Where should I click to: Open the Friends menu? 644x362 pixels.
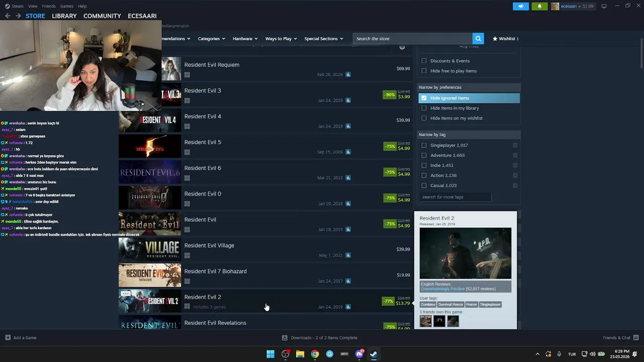coord(49,6)
